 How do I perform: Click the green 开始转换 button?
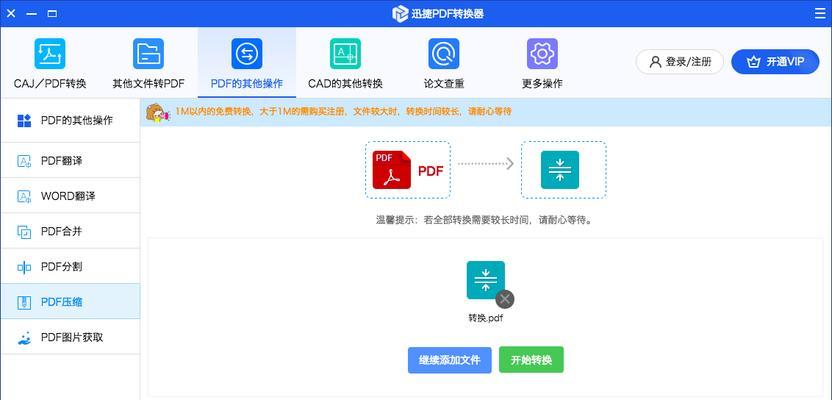531,360
